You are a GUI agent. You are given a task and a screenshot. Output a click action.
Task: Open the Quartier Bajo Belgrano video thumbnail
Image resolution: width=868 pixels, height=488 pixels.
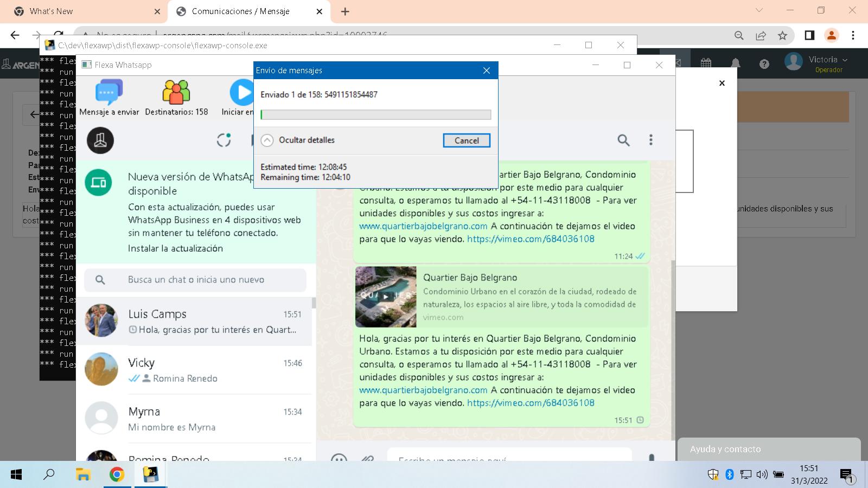pos(386,297)
